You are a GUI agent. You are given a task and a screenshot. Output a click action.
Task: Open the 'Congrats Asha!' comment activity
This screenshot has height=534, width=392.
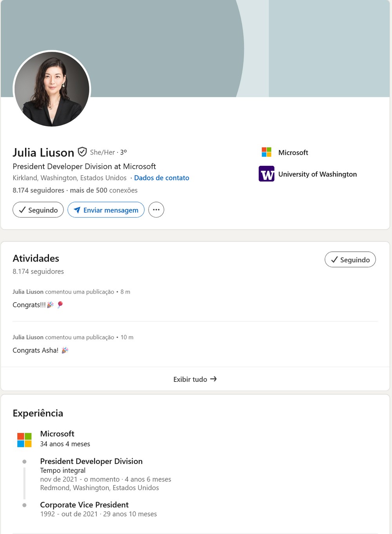click(35, 351)
